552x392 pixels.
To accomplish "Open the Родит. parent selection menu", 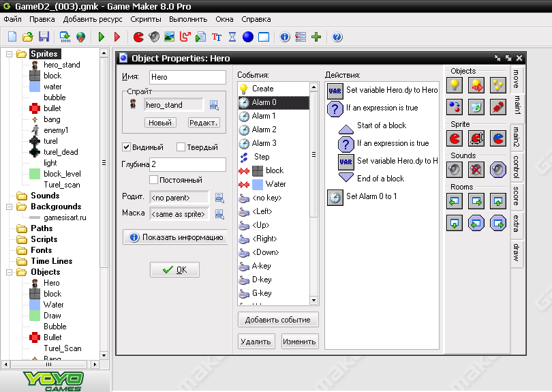I will 219,198.
